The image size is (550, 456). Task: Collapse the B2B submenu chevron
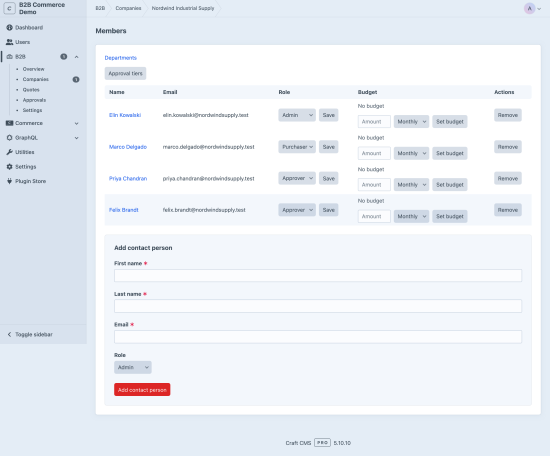tap(76, 56)
